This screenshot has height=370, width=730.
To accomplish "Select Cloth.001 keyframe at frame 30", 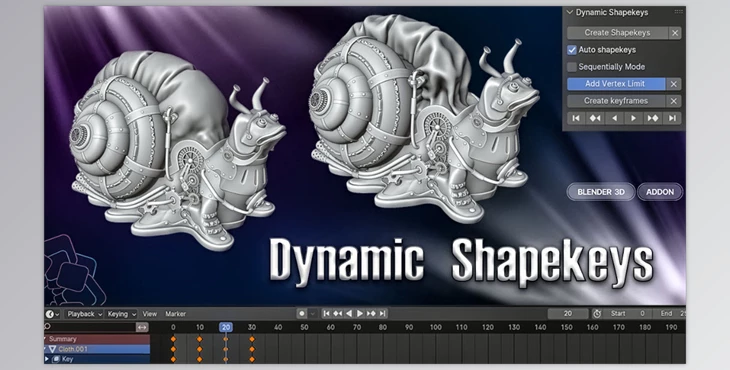I will pos(252,349).
